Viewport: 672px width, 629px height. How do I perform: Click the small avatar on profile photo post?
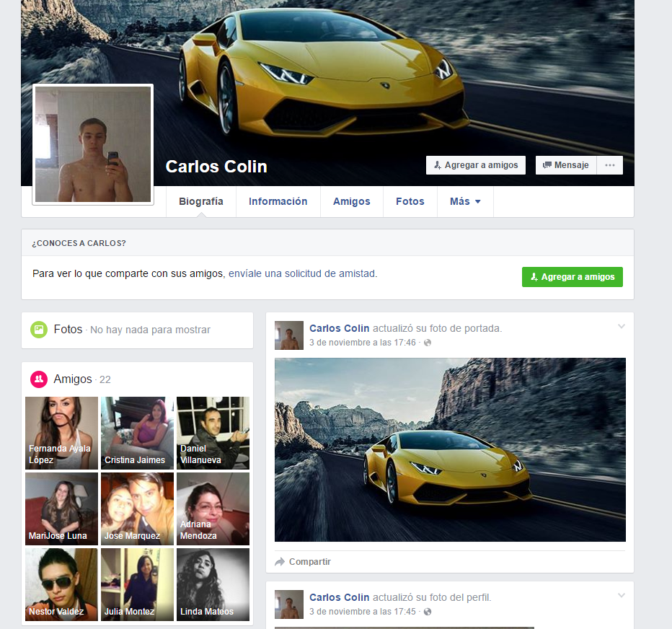point(289,604)
